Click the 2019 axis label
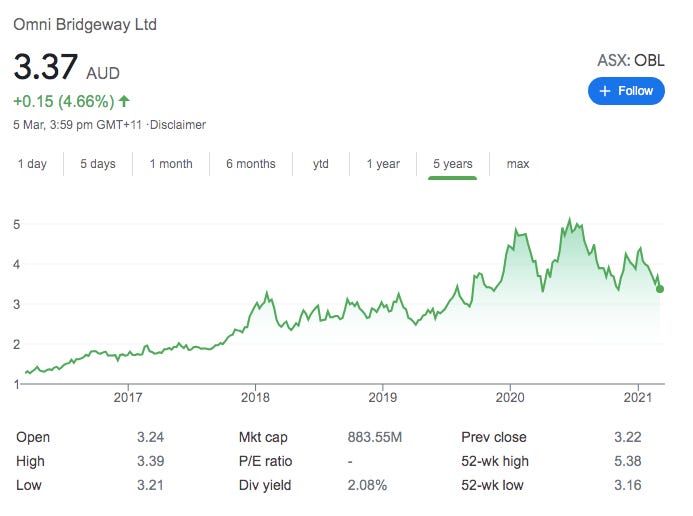 (383, 397)
